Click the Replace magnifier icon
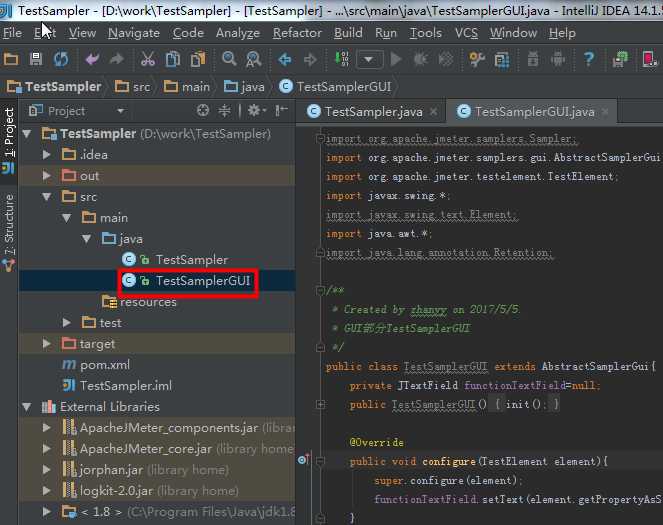The height and width of the screenshot is (525, 663). click(x=254, y=59)
